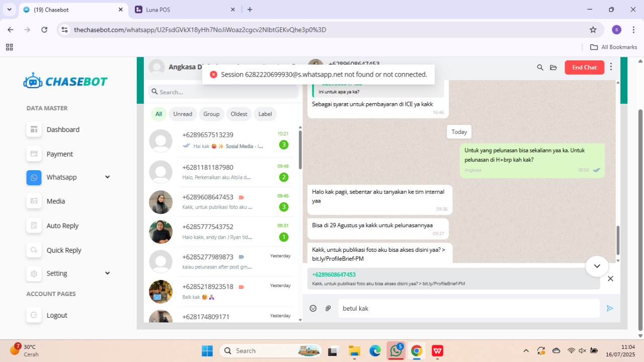Image resolution: width=644 pixels, height=362 pixels.
Task: Open WhatsApp from Windows taskbar
Action: click(396, 351)
